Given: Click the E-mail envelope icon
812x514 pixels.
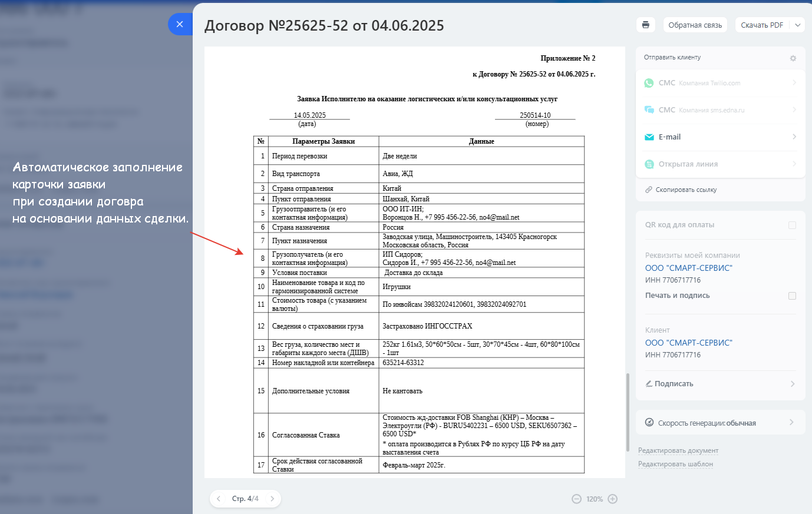Looking at the screenshot, I should [649, 137].
